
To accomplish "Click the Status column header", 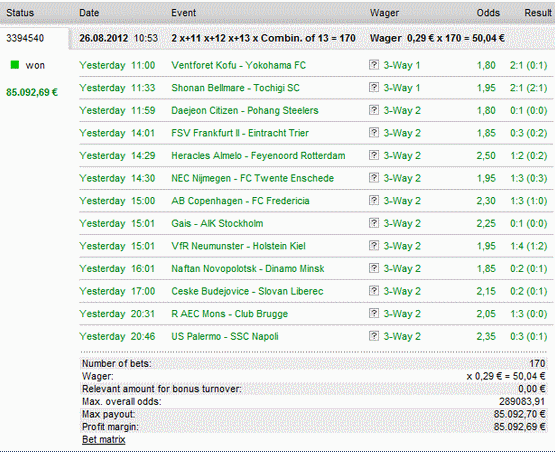I will coord(20,13).
